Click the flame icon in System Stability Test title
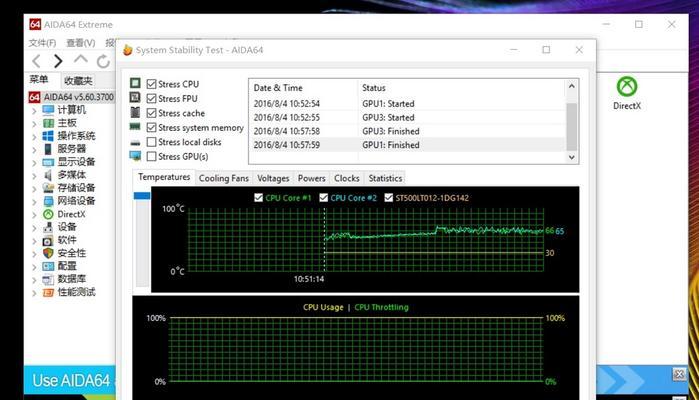This screenshot has height=400, width=699. pos(128,50)
